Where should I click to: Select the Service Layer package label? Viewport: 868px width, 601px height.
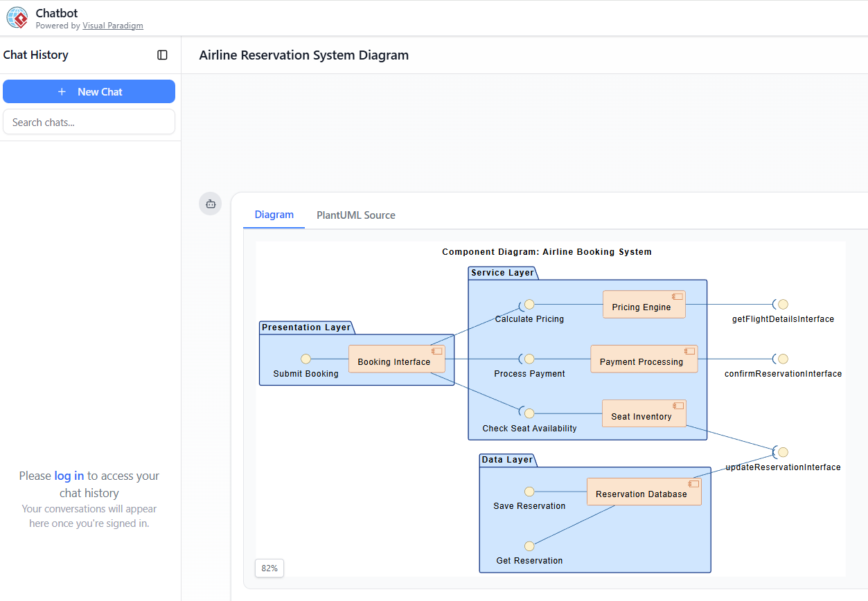pos(502,273)
